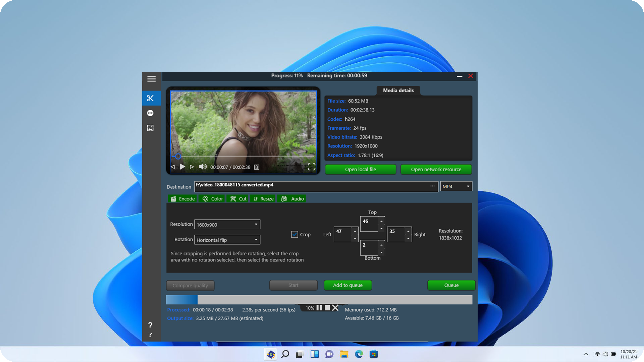644x362 pixels.
Task: Pause the encoding process
Action: [x=319, y=308]
